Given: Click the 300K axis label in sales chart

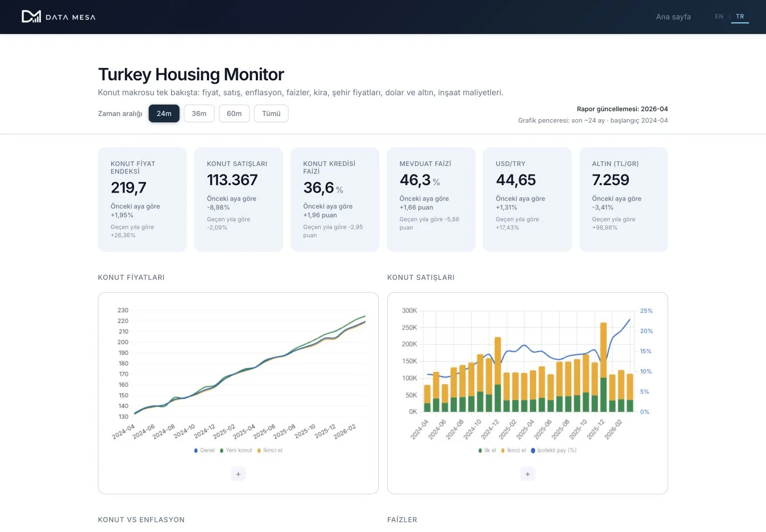Looking at the screenshot, I should coord(410,310).
